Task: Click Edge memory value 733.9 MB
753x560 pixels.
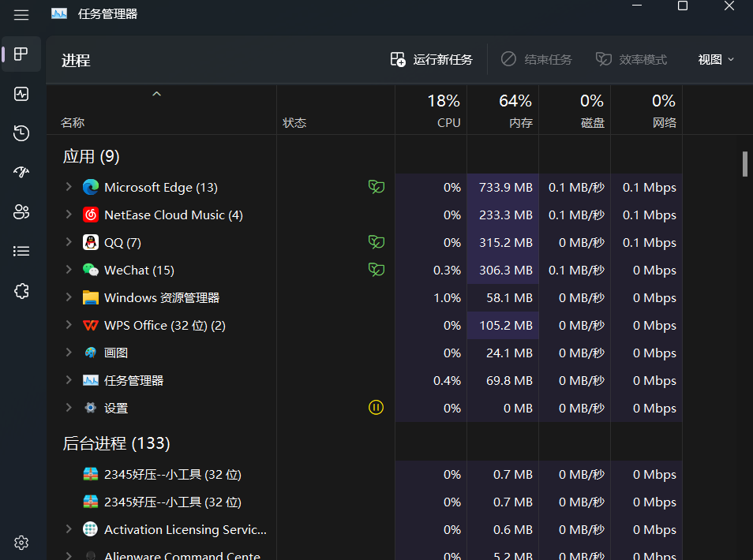Action: click(x=506, y=187)
